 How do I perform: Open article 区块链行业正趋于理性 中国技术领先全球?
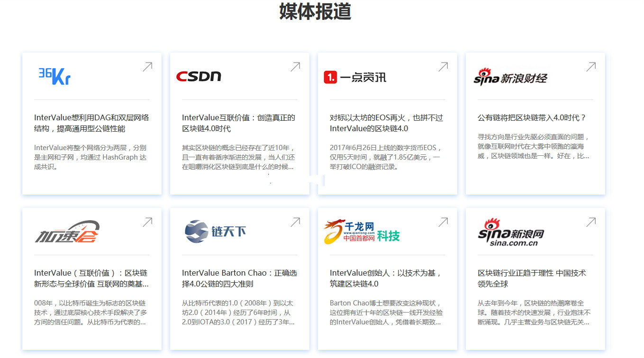[532, 278]
